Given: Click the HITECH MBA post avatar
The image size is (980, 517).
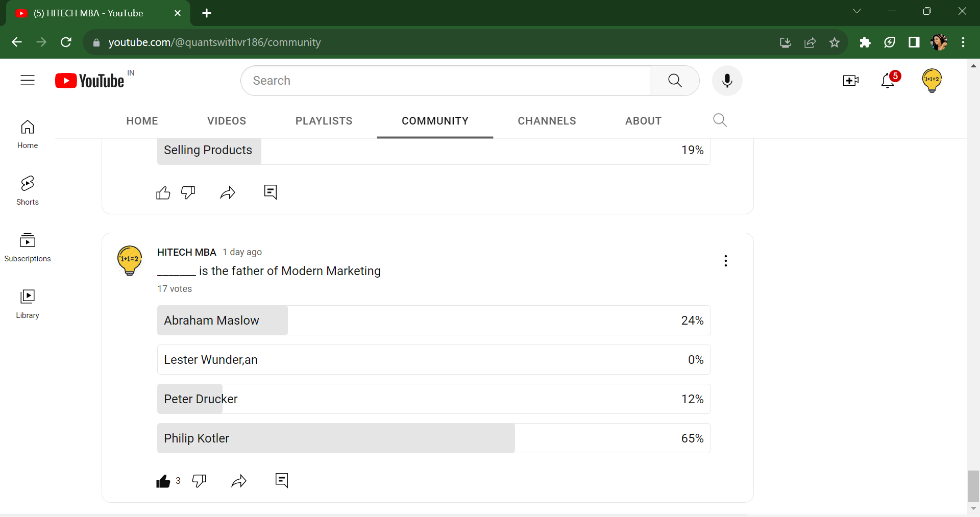Looking at the screenshot, I should tap(130, 260).
